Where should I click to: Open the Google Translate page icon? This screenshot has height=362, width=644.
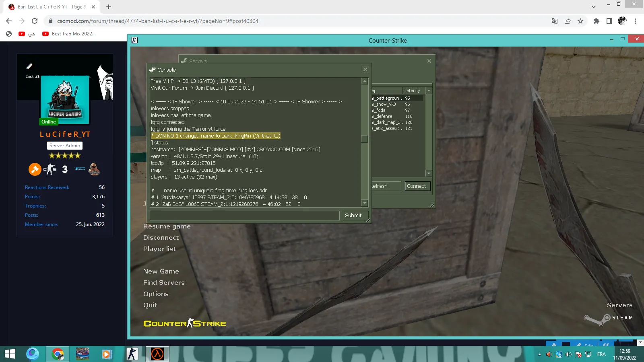tap(555, 21)
